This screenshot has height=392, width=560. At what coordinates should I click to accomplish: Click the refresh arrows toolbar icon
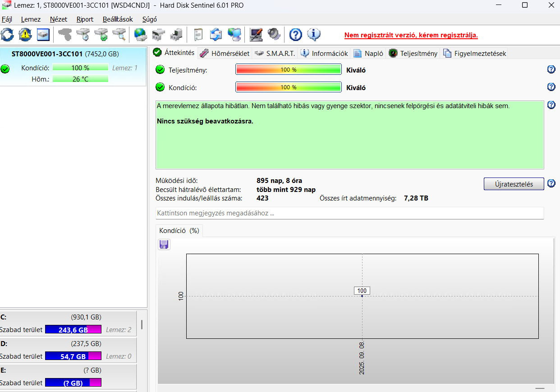[8, 34]
